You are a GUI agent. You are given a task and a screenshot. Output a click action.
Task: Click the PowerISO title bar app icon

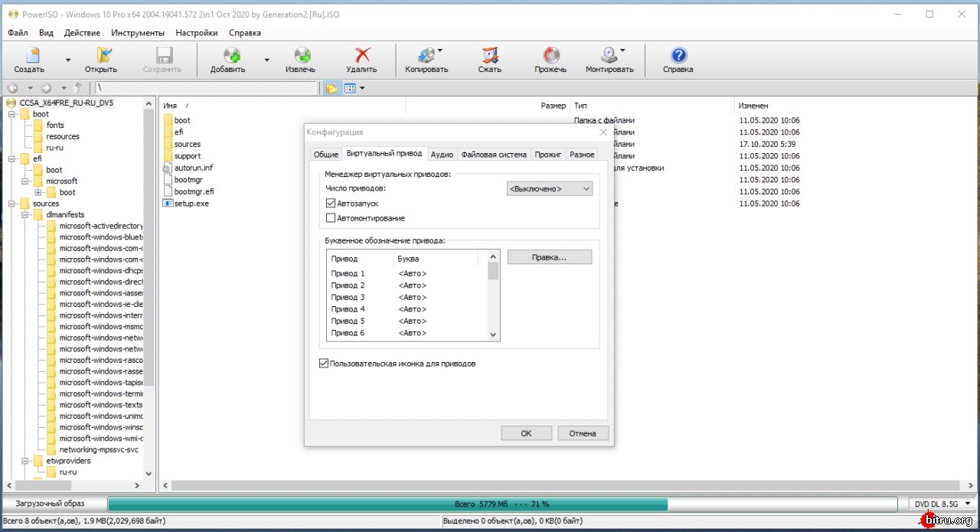12,14
